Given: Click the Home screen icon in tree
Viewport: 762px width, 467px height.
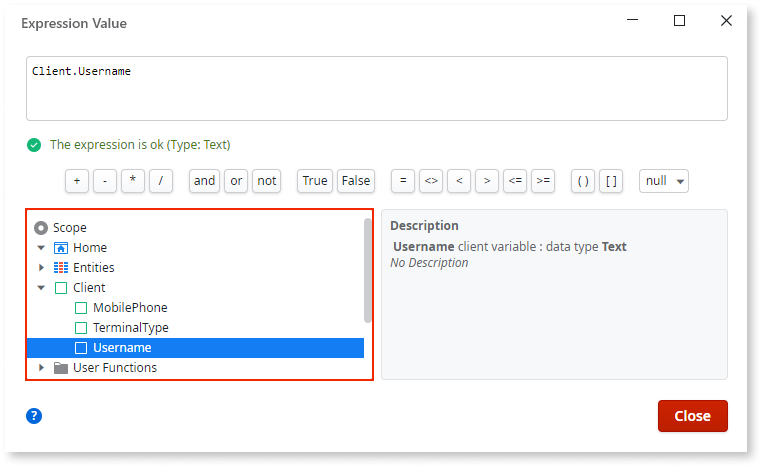Looking at the screenshot, I should tap(61, 248).
